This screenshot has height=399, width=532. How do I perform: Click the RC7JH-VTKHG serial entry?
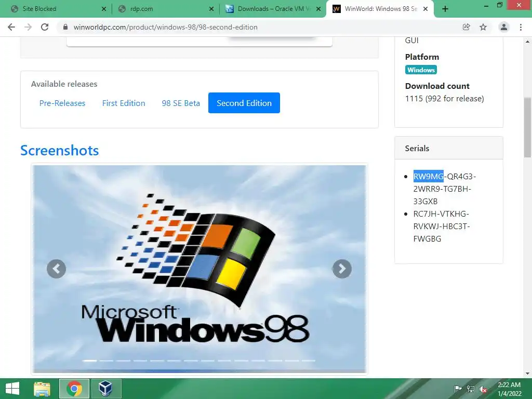tap(442, 227)
